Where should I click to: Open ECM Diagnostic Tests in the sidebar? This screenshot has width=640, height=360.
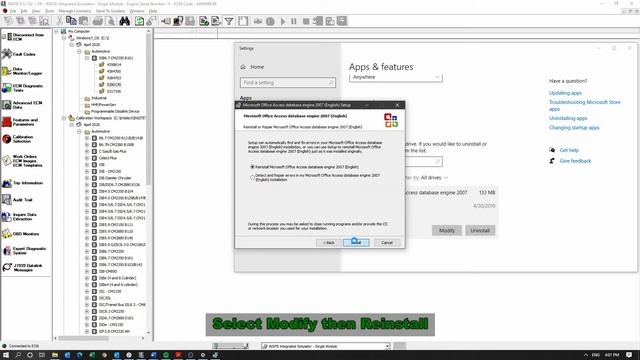23,88
